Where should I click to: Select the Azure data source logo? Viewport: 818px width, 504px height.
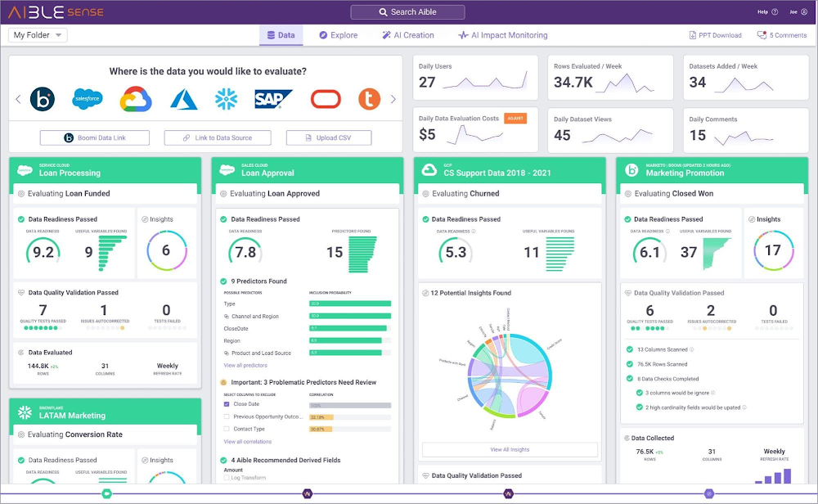[x=183, y=99]
